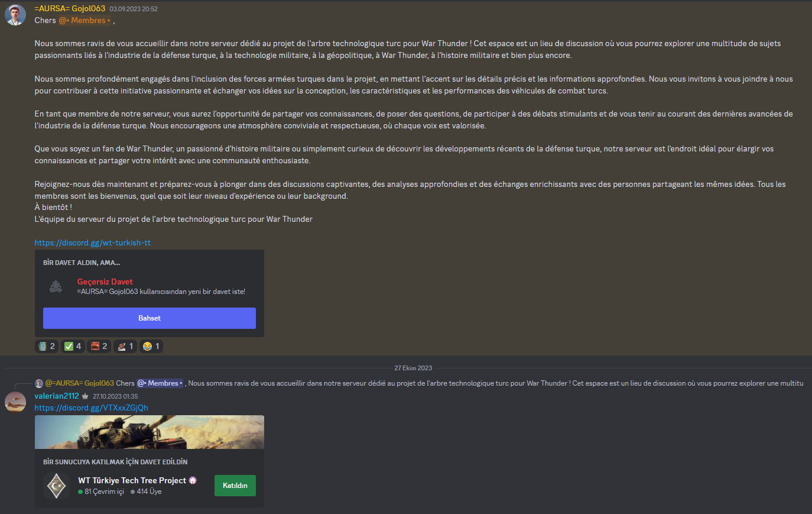This screenshot has height=514, width=812.
Task: Open the discord.gg/wt-turkish-tt invite link
Action: pyautogui.click(x=93, y=243)
